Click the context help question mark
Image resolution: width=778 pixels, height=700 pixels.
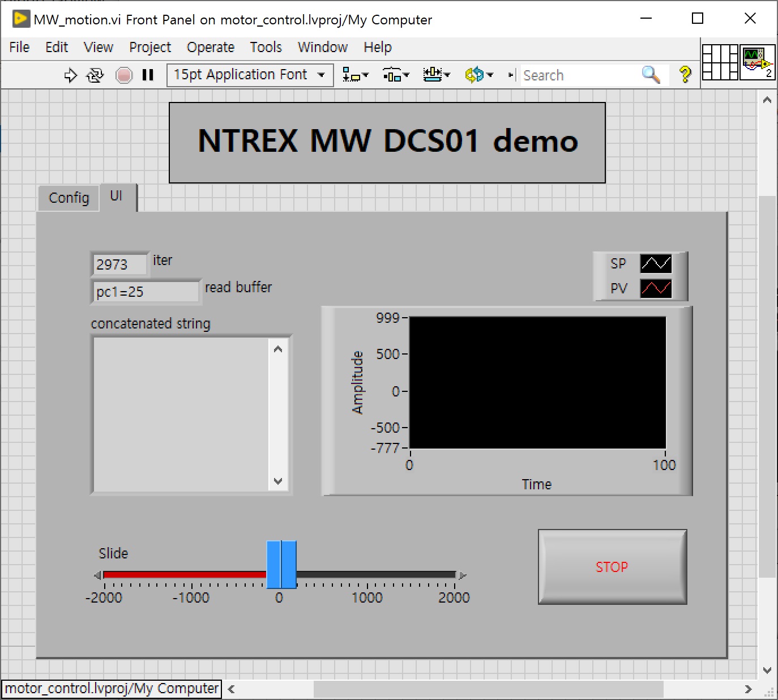[x=685, y=75]
